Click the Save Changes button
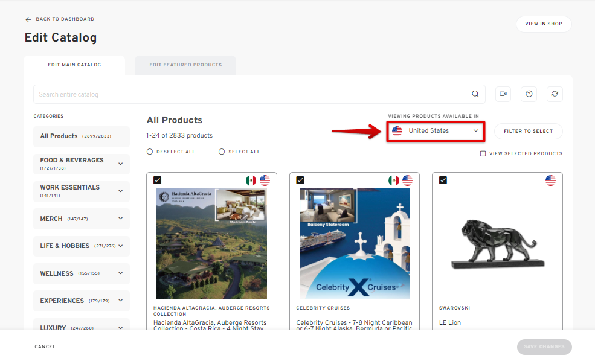This screenshot has width=595, height=364. tap(544, 347)
